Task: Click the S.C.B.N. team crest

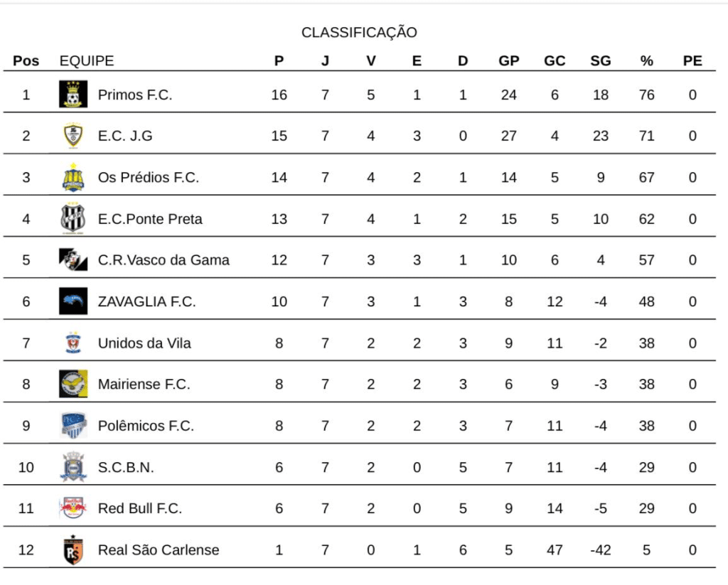Action: click(x=73, y=466)
